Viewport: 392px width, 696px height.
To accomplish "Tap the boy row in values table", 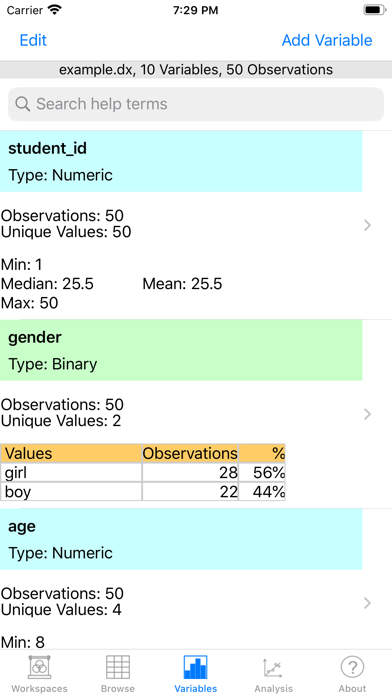I will pos(143,492).
